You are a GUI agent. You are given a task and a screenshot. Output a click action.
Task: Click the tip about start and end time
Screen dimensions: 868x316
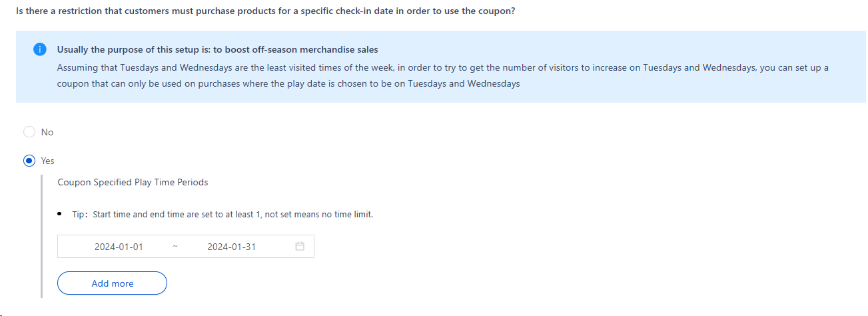[x=233, y=214]
